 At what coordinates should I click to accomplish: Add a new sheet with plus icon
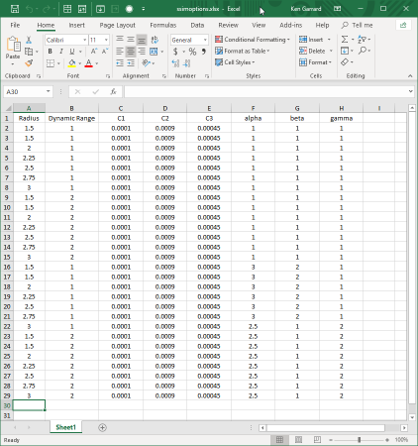(x=103, y=427)
